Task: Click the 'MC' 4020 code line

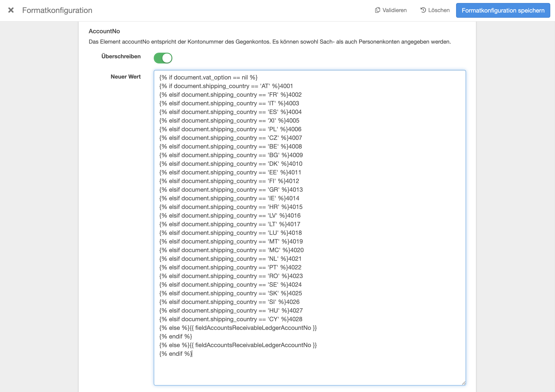Action: pyautogui.click(x=231, y=250)
